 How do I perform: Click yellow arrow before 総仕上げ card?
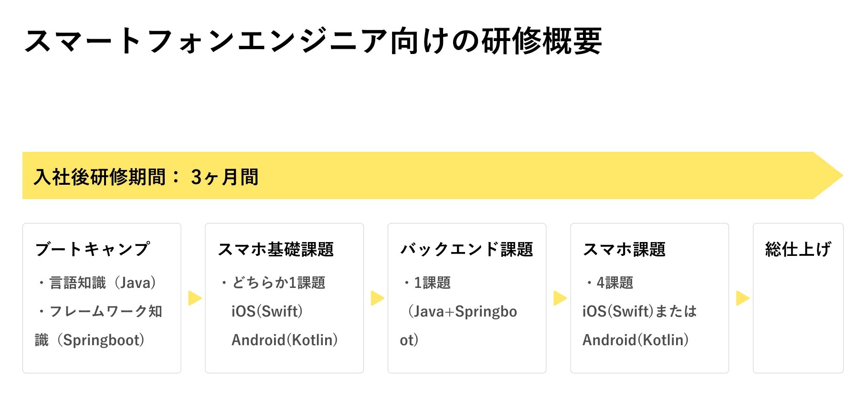point(742,298)
